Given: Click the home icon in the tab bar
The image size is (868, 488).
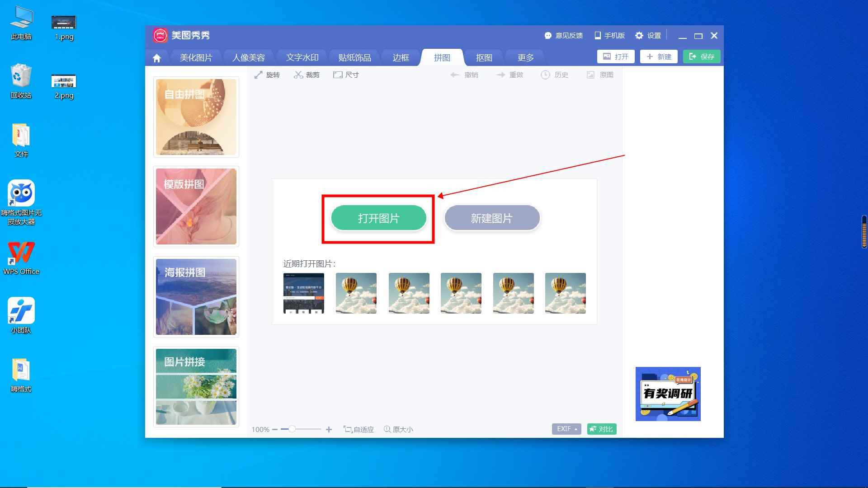Looking at the screenshot, I should coord(156,57).
